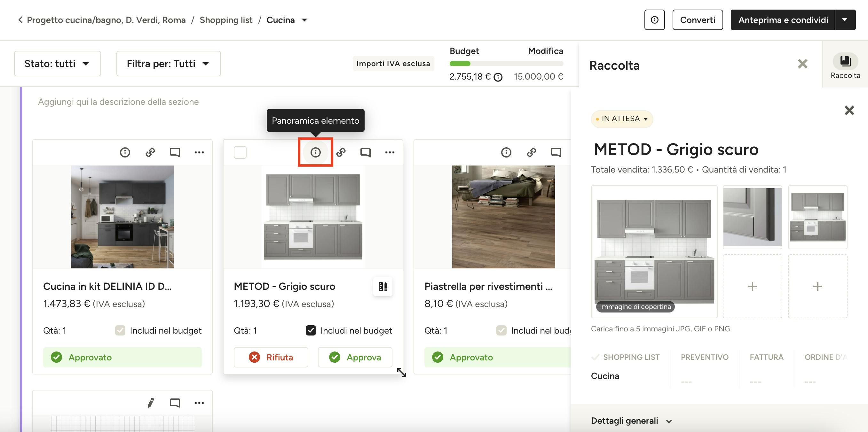Click Approva button on METOD card

tap(355, 357)
